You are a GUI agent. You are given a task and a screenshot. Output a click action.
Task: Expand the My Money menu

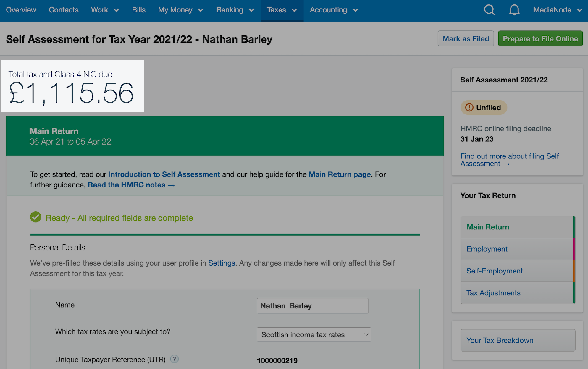(x=181, y=10)
